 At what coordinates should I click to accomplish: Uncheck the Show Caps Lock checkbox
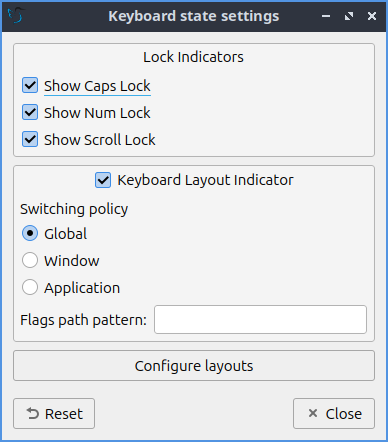pos(30,85)
